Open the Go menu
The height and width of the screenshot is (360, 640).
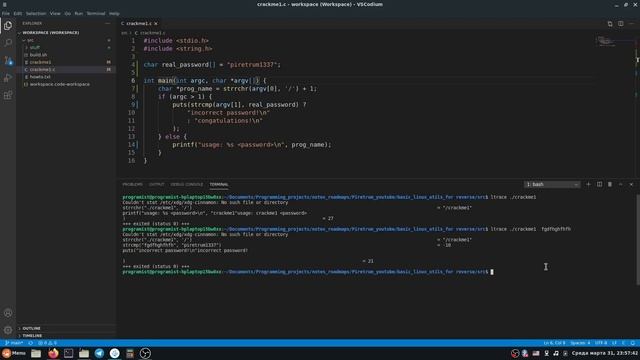(68, 13)
